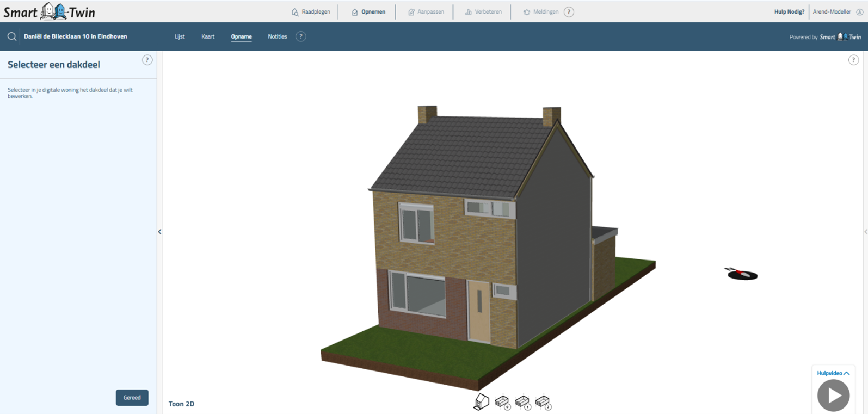
Task: Expand the right side panel
Action: tap(865, 232)
